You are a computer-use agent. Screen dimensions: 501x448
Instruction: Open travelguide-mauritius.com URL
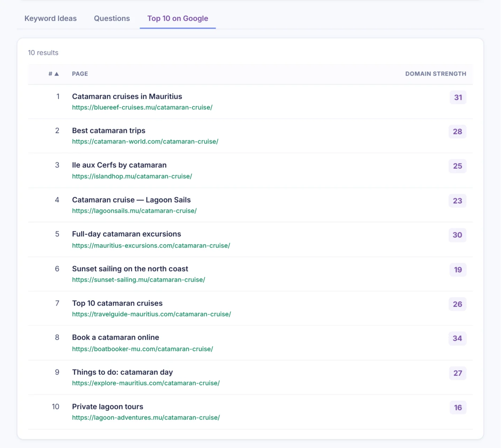151,314
